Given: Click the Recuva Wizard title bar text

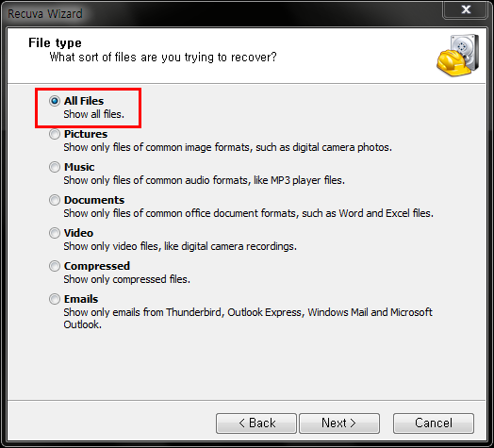Looking at the screenshot, I should click(45, 14).
